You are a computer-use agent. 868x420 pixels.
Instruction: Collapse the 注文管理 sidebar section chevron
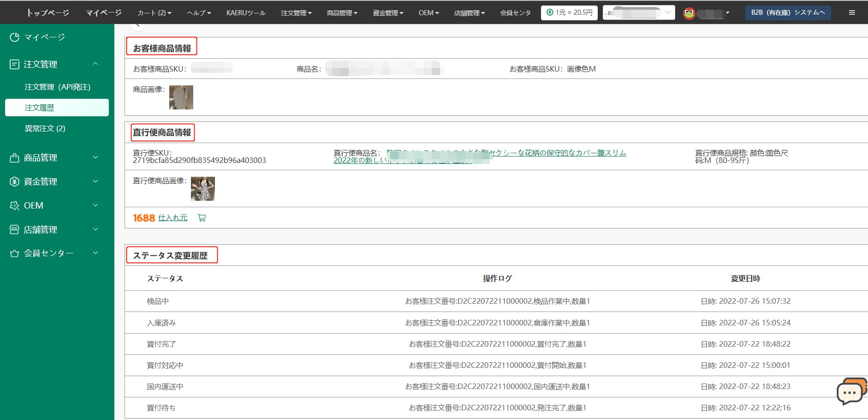[95, 64]
